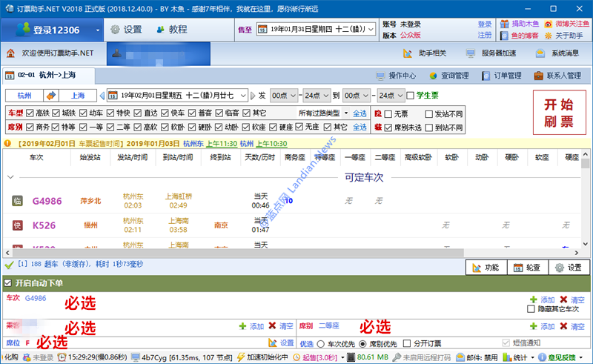Open 鱼的博客 blog icon
The width and height of the screenshot is (593, 364).
pos(504,36)
